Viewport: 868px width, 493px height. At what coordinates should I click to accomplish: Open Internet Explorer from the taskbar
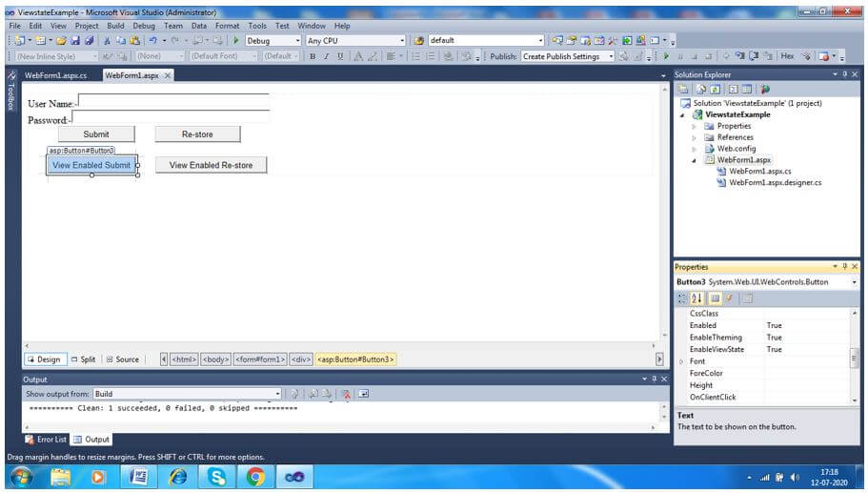tap(177, 477)
